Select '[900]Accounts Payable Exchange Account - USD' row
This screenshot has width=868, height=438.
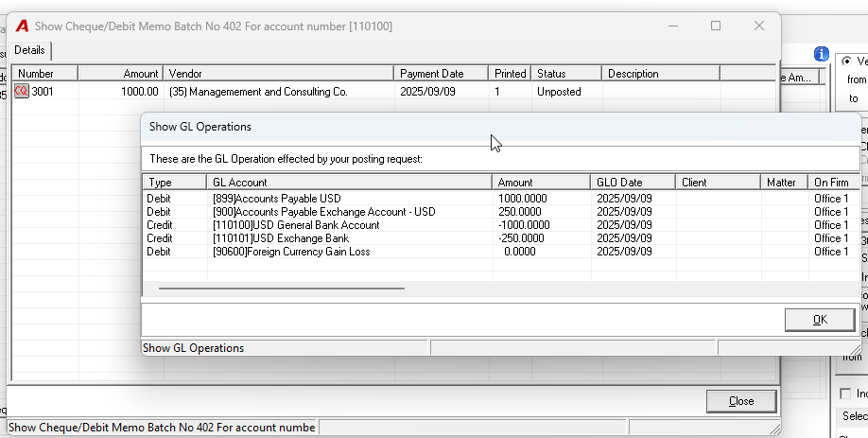501,212
